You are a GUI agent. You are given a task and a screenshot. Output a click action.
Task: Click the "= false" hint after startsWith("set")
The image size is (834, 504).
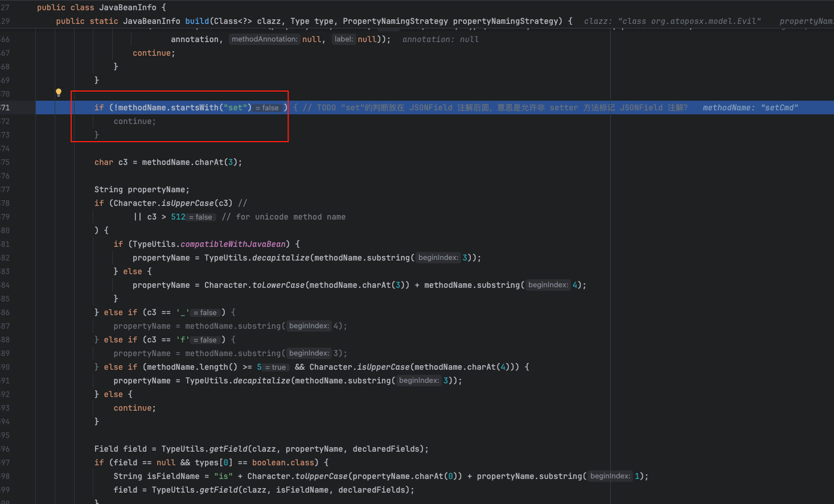[268, 108]
